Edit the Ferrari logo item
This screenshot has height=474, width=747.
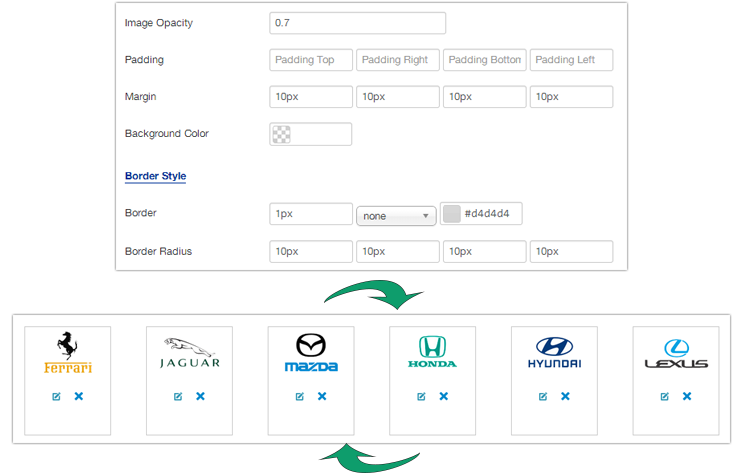pos(56,396)
